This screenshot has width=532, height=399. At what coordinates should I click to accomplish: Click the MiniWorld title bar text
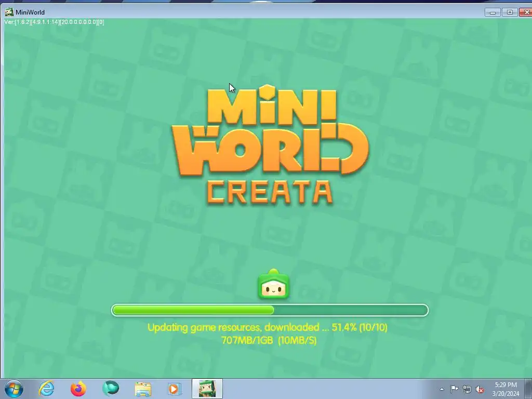click(30, 12)
